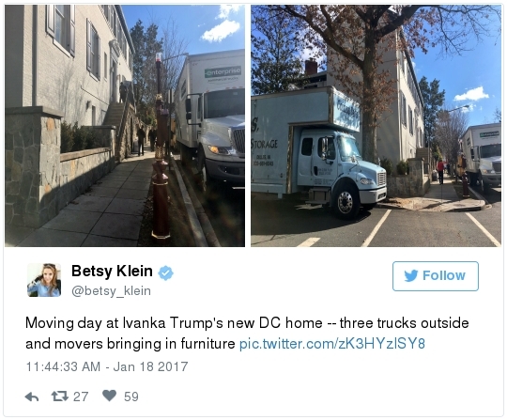Click the retweet icon

pyautogui.click(x=60, y=396)
